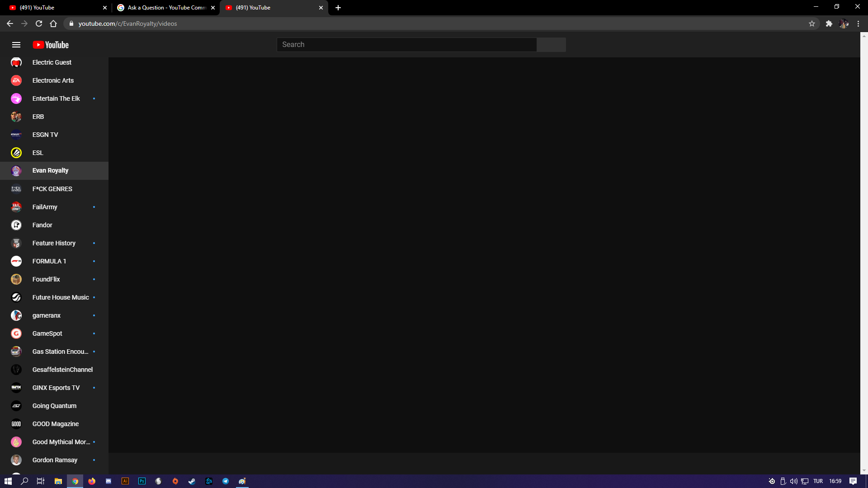
Task: Open the Windows notification center icon
Action: click(x=853, y=481)
